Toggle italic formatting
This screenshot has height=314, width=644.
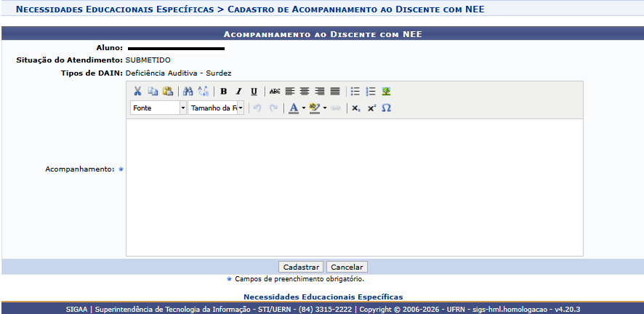[x=238, y=91]
